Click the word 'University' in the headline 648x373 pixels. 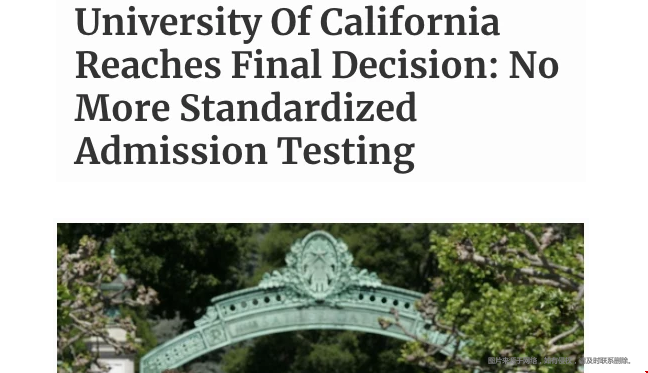[168, 23]
